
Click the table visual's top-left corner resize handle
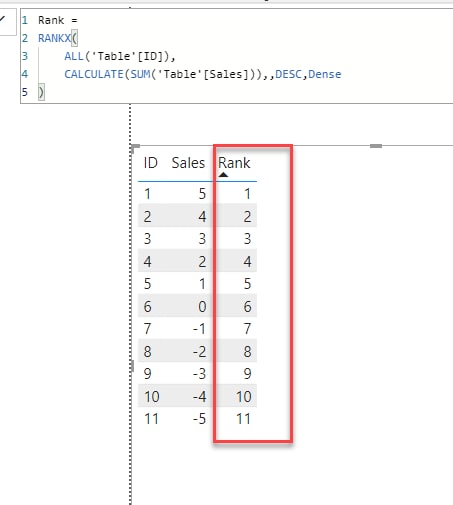(x=135, y=148)
